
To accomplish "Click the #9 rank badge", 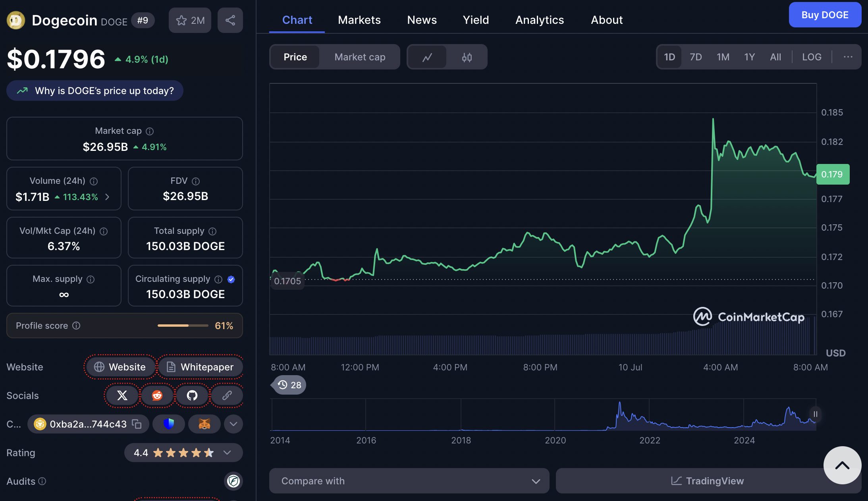I will [143, 20].
